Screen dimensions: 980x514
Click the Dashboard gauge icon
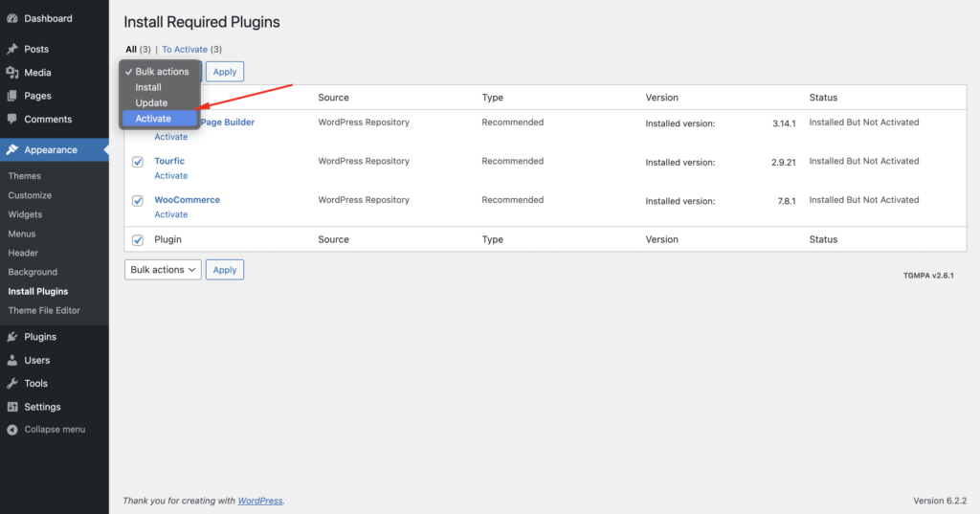[12, 19]
